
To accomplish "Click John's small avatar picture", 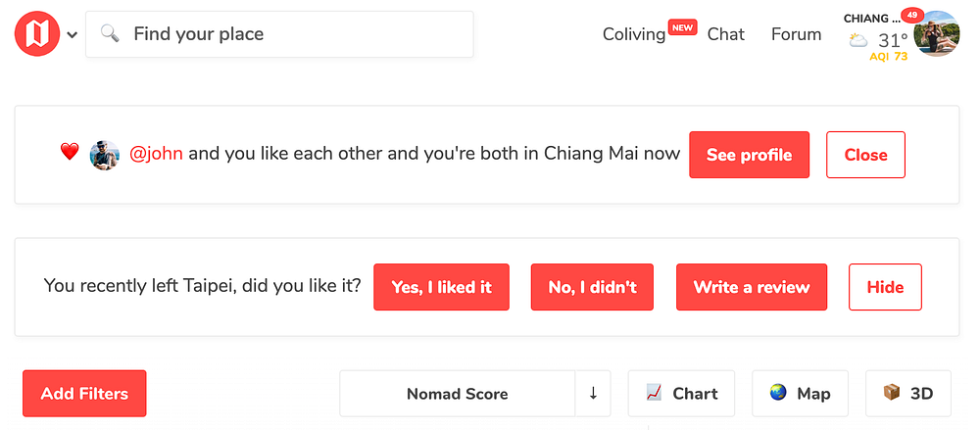I will 105,155.
